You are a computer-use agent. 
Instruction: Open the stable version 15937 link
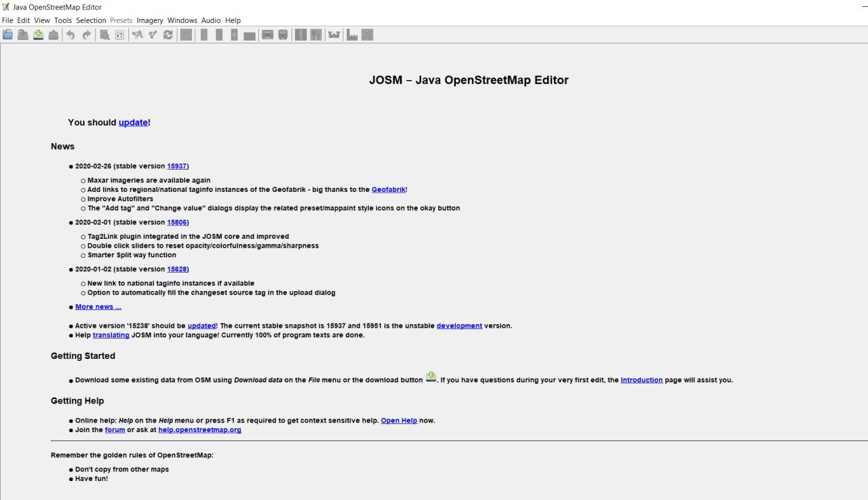[x=177, y=166]
